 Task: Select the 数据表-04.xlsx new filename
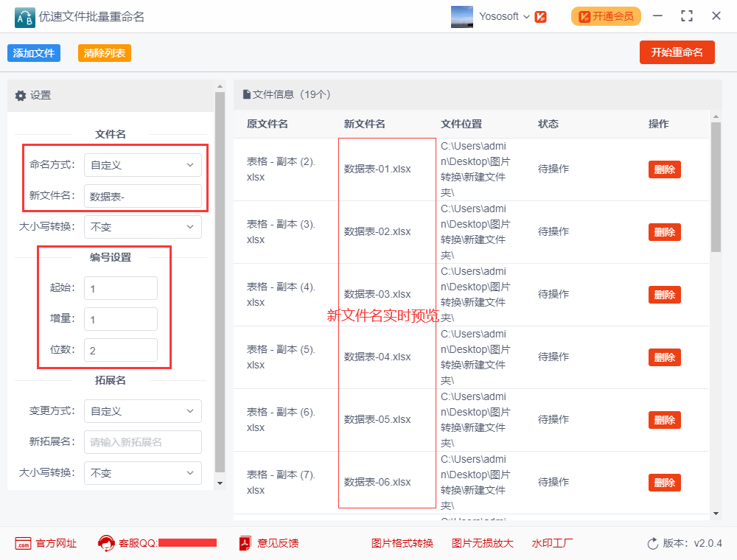tap(377, 357)
